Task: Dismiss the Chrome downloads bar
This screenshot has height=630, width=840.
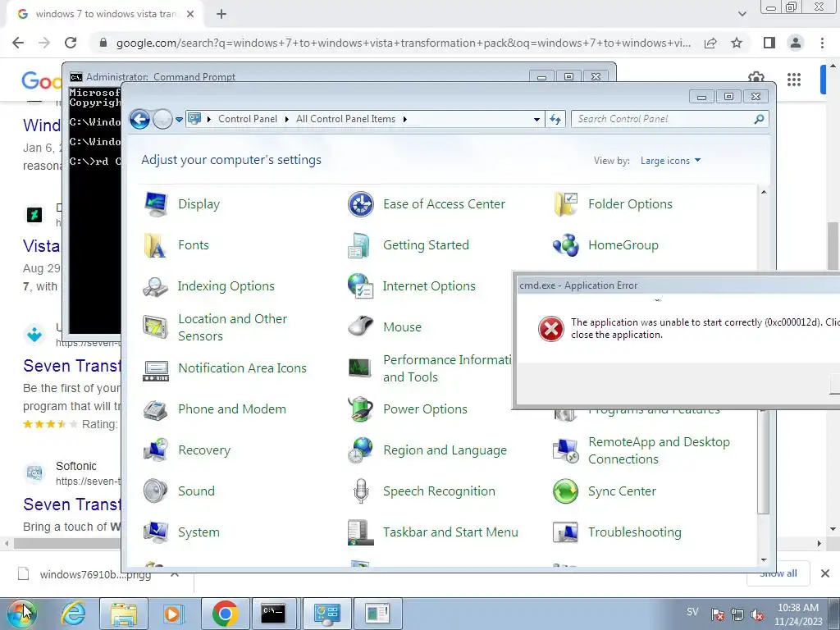Action: point(825,573)
